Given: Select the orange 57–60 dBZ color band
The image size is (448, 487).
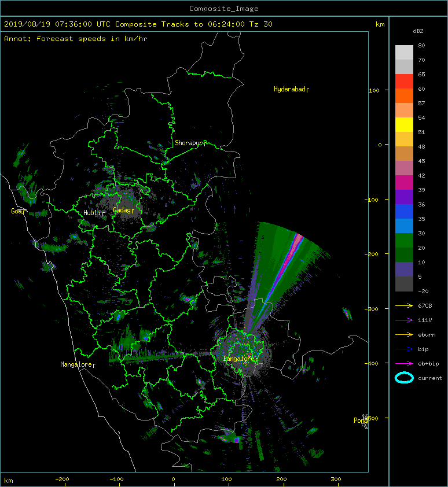Looking at the screenshot, I should (x=404, y=96).
